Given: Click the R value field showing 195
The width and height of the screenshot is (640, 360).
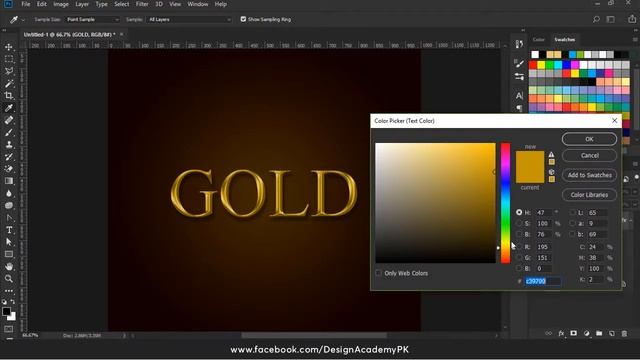Looking at the screenshot, I should pyautogui.click(x=543, y=247).
